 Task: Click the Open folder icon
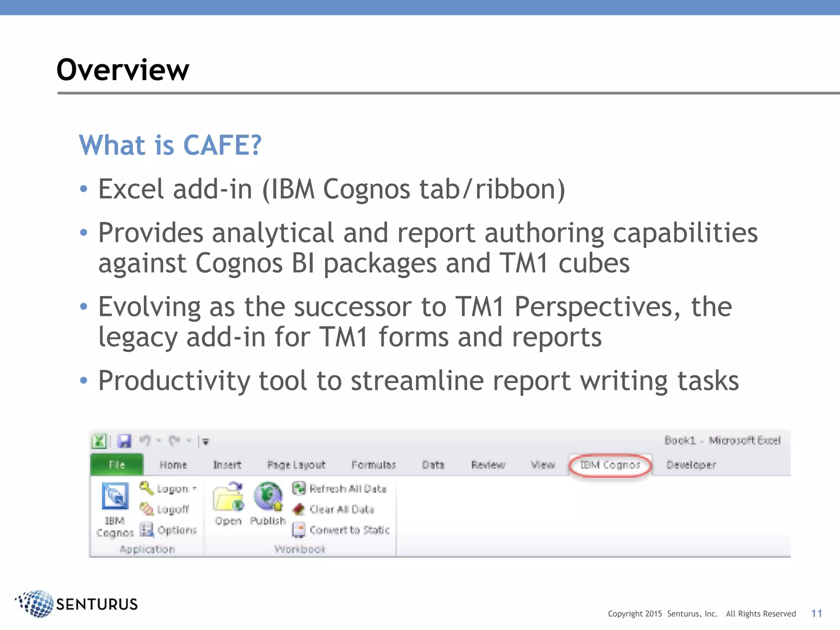228,496
